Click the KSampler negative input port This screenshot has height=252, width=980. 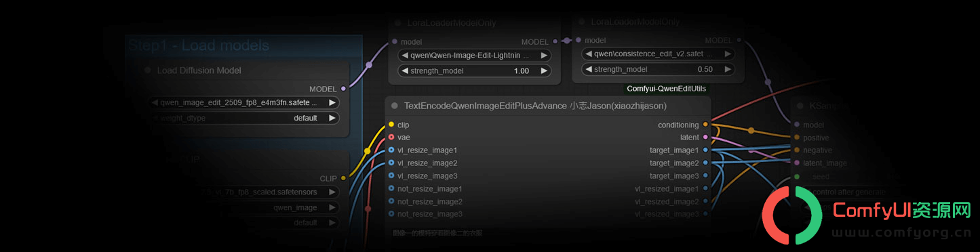797,150
